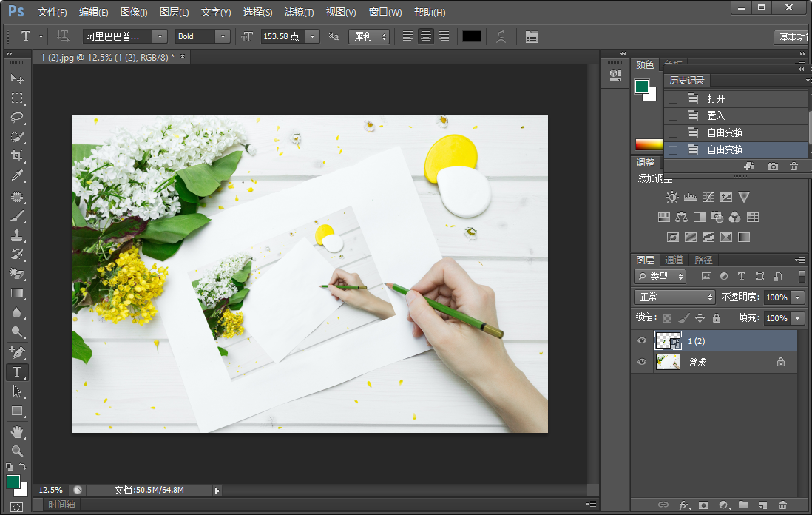Switch to the 路径 tab
The image size is (812, 515).
[703, 260]
